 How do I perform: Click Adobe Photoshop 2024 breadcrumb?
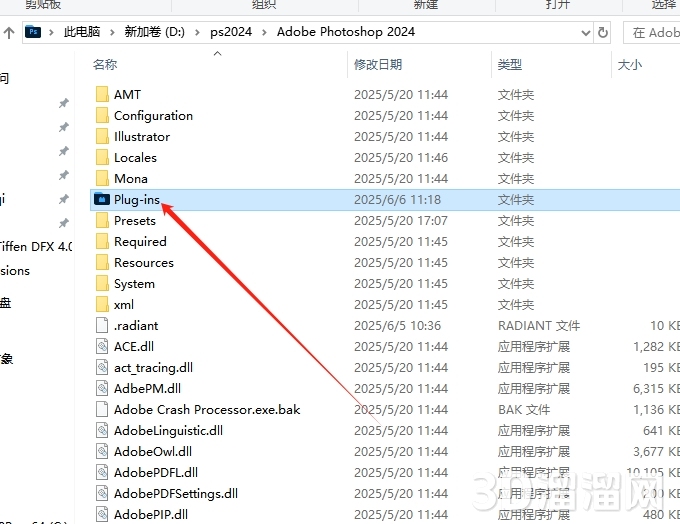pyautogui.click(x=346, y=32)
